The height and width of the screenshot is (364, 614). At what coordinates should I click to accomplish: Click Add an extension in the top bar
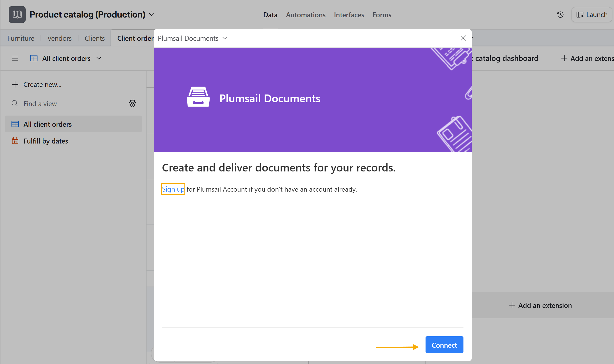(587, 58)
